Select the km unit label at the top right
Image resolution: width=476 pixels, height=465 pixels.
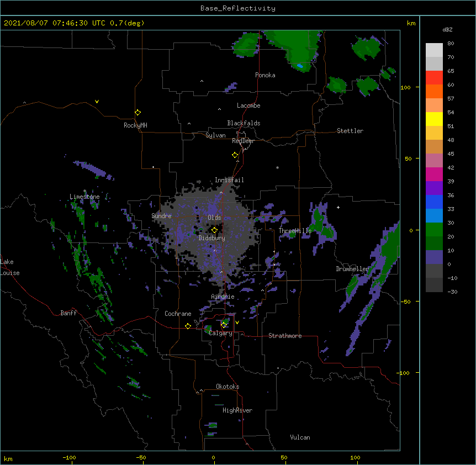[411, 23]
